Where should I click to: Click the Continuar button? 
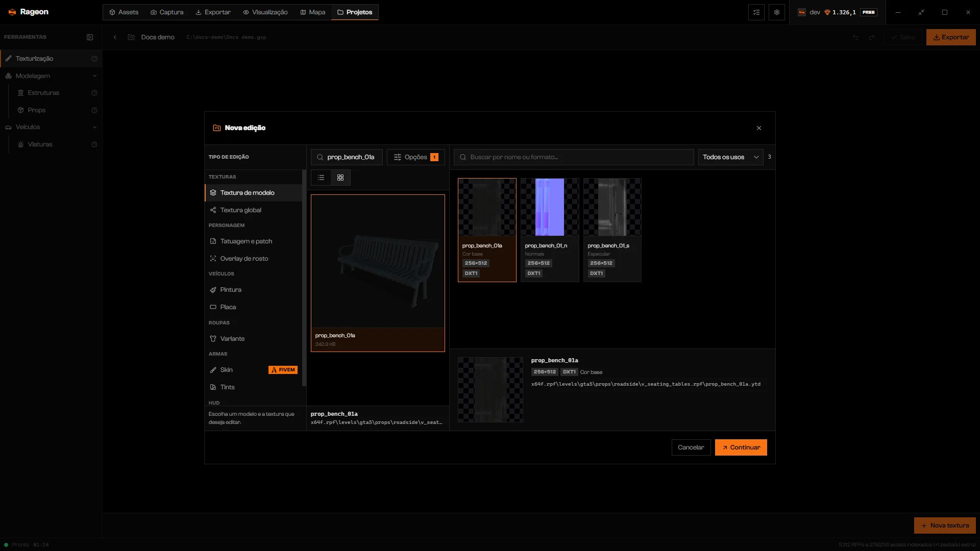coord(741,447)
